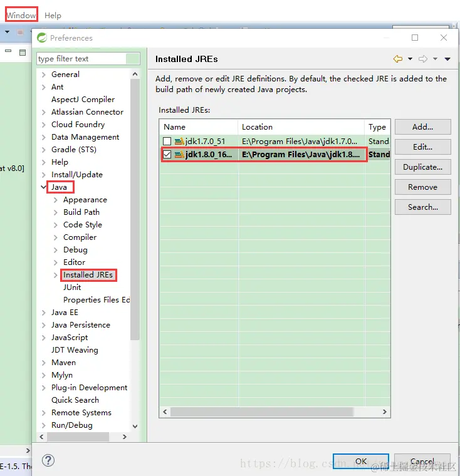This screenshot has height=476, width=460.
Task: Select the Remote Systems tree item
Action: click(x=81, y=413)
